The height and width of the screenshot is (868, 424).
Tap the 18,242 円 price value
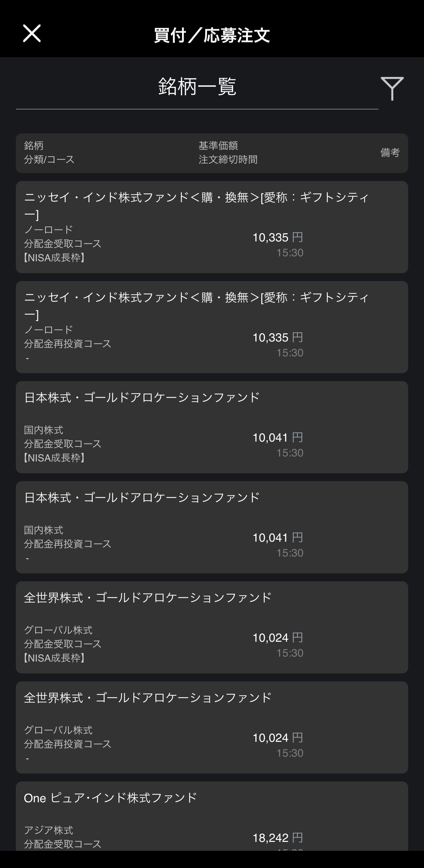pyautogui.click(x=277, y=838)
